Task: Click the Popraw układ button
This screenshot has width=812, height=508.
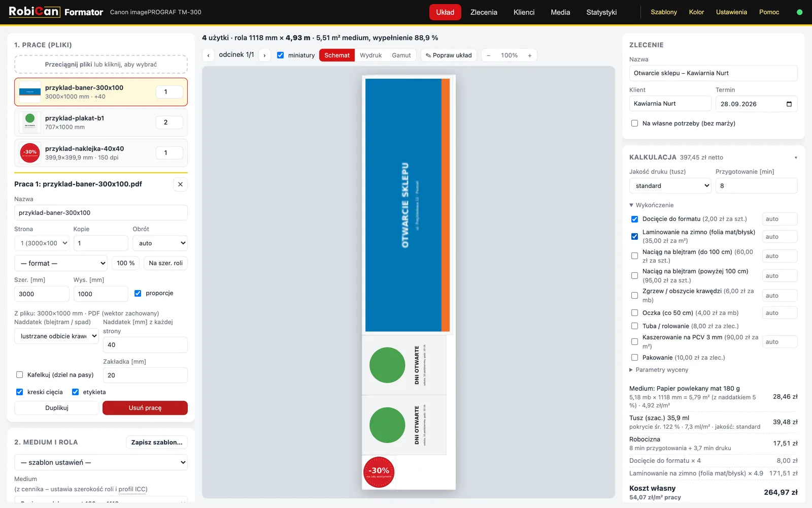Action: pyautogui.click(x=449, y=55)
